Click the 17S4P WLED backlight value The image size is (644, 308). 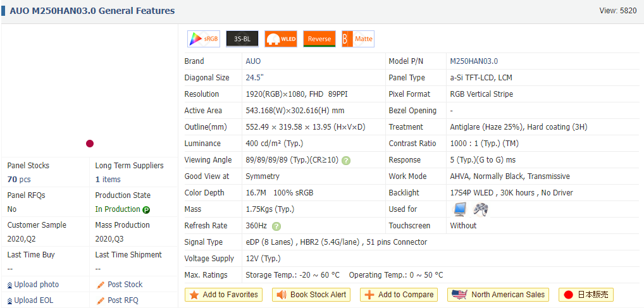(511, 193)
